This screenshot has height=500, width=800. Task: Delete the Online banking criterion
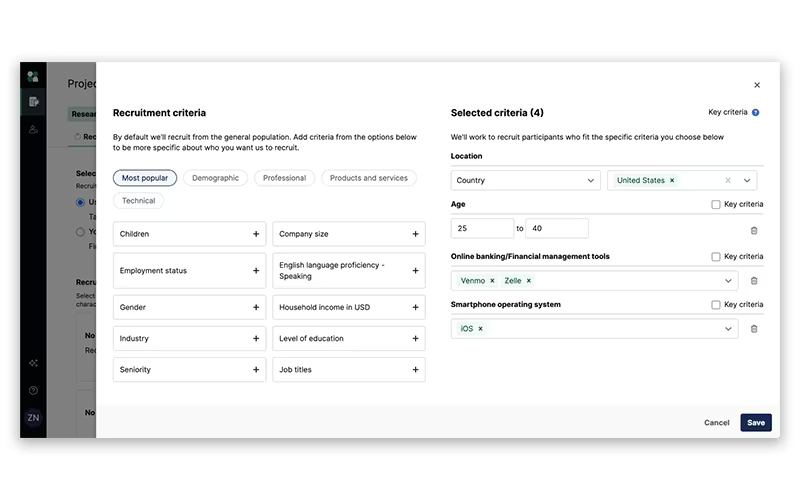coord(754,281)
